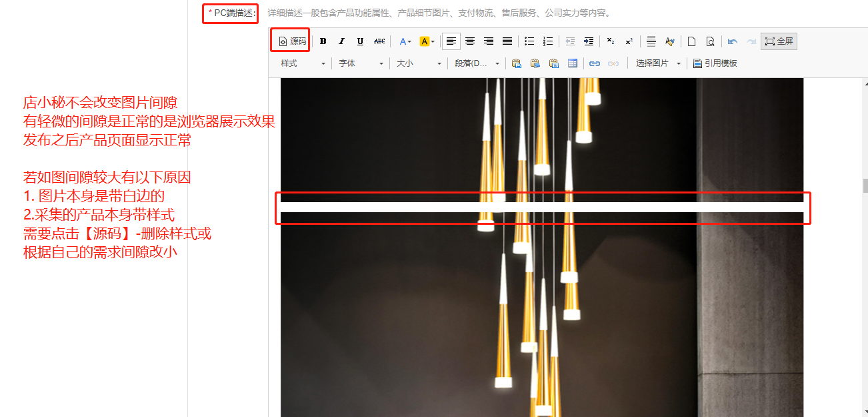Viewport: 868px width, 417px height.
Task: Open the 段落 paragraph format dropdown
Action: click(477, 63)
